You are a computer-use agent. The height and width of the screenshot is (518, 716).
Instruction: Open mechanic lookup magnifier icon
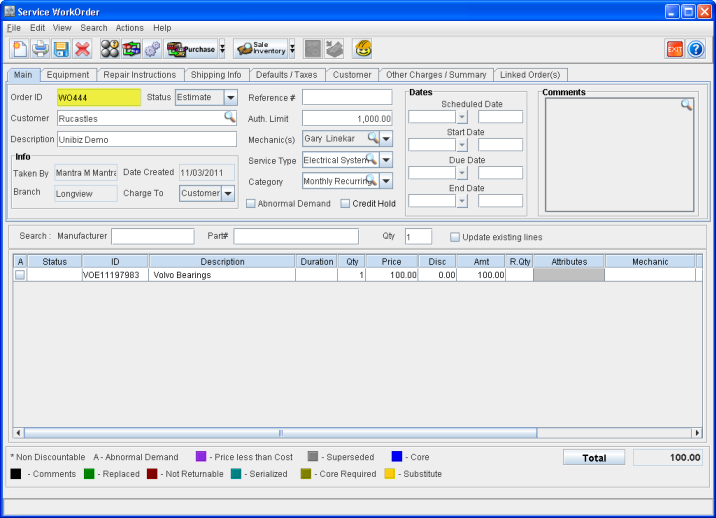pyautogui.click(x=373, y=137)
